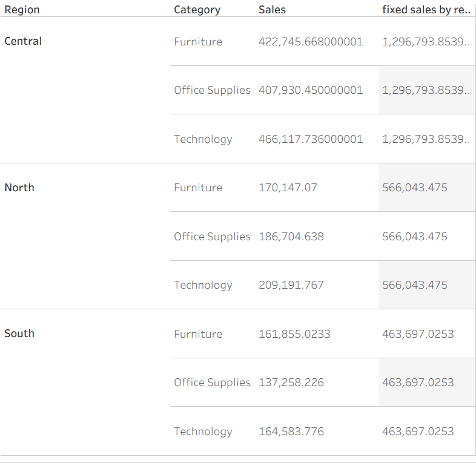Click Office Supplies in the South region
Screen dimensions: 476x463
click(212, 383)
